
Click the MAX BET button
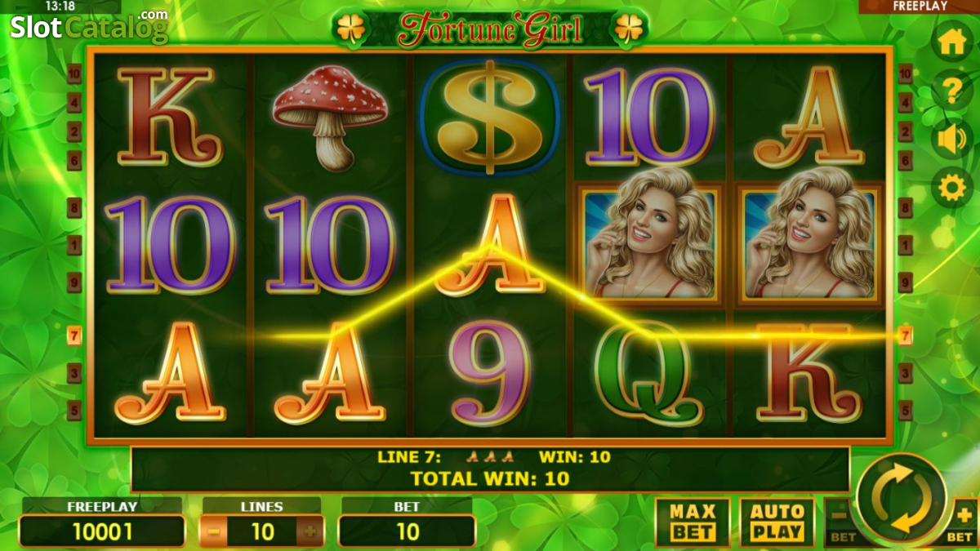pos(693,522)
